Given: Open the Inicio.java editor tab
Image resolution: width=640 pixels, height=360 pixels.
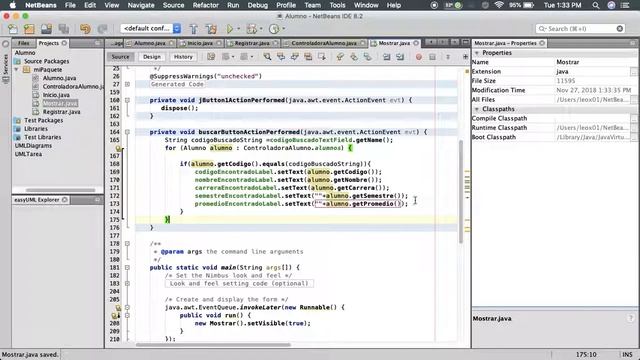Looking at the screenshot, I should [x=200, y=43].
